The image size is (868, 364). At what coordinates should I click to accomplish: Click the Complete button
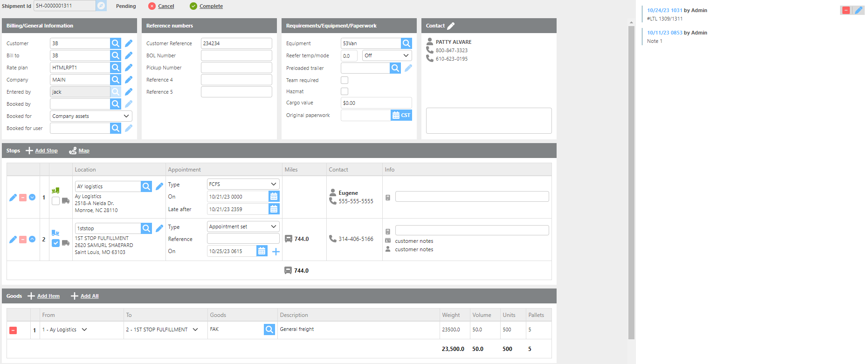pyautogui.click(x=211, y=6)
